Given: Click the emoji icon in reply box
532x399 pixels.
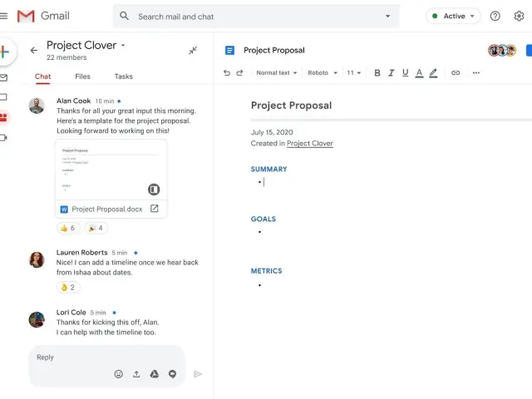Looking at the screenshot, I should coord(119,374).
